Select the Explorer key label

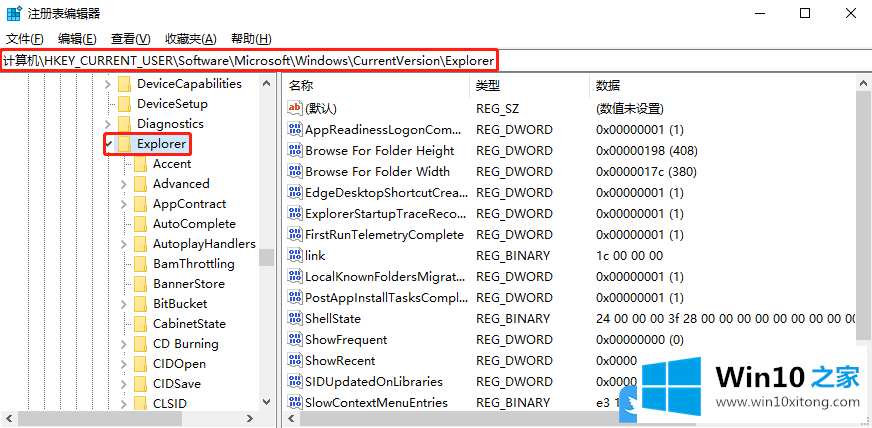[x=161, y=144]
